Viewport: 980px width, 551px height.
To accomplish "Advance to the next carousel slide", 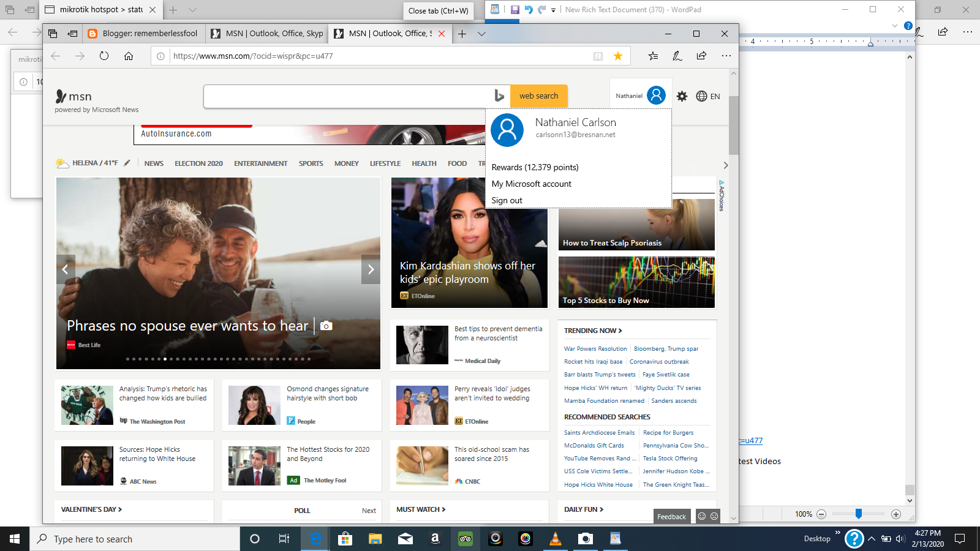I will [371, 269].
